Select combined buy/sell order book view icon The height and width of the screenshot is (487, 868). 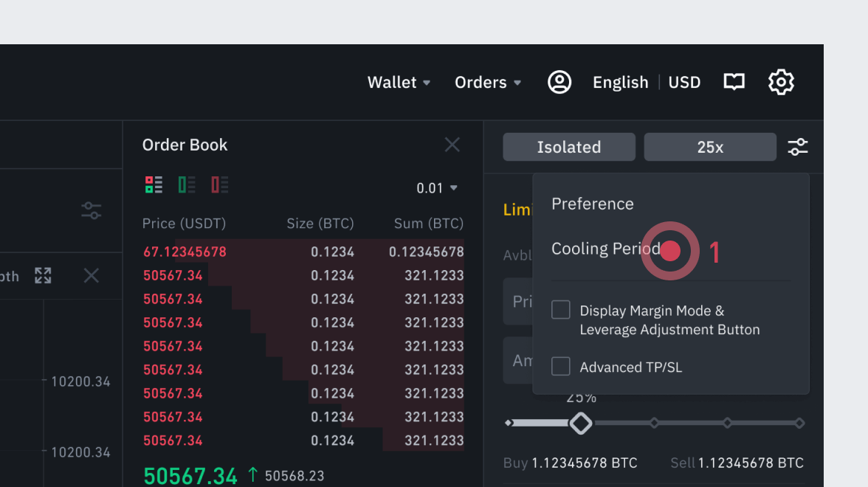(154, 184)
